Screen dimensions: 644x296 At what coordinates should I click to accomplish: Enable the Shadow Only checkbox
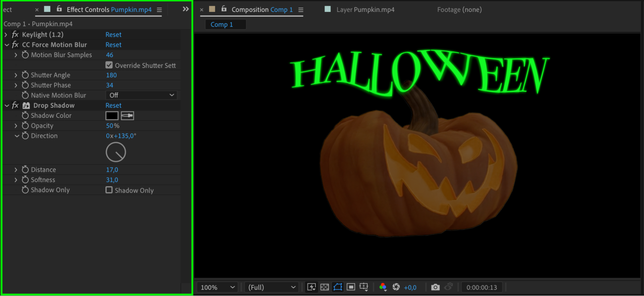pyautogui.click(x=109, y=190)
